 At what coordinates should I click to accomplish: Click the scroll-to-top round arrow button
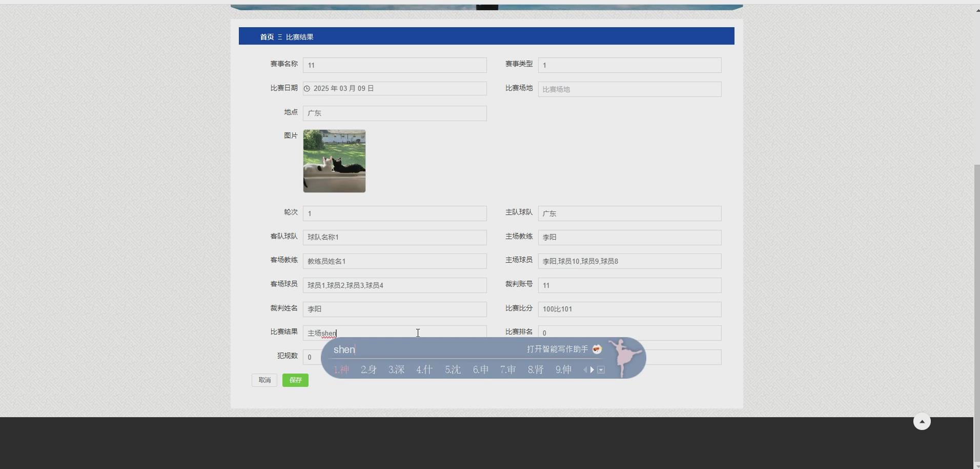tap(922, 421)
